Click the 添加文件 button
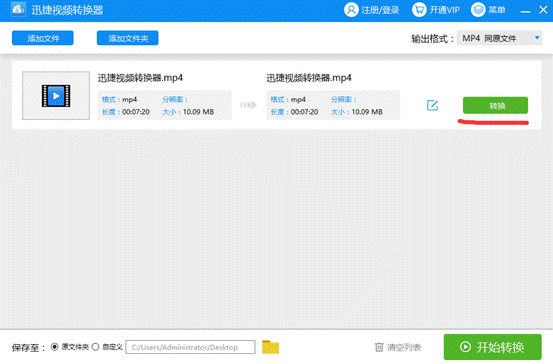 43,38
